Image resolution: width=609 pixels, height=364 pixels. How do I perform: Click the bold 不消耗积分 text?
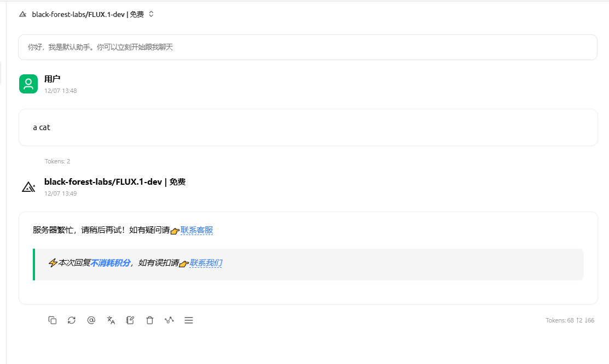(111, 263)
